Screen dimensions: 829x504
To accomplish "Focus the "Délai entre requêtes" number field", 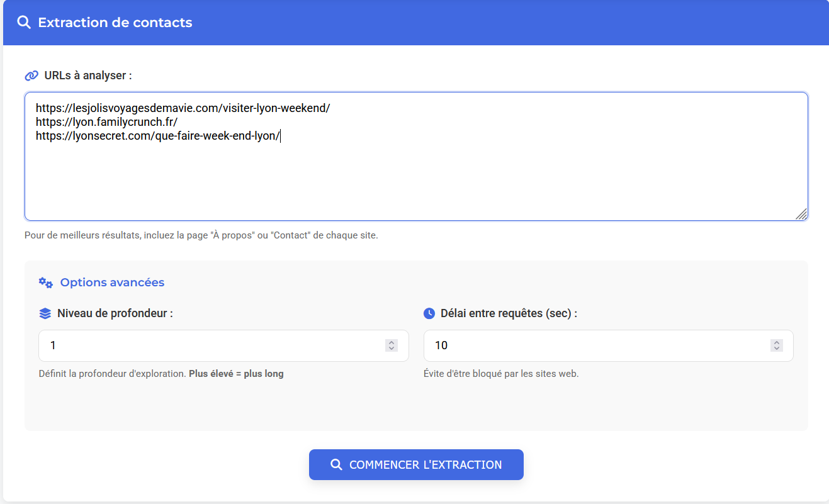I will pos(567,345).
